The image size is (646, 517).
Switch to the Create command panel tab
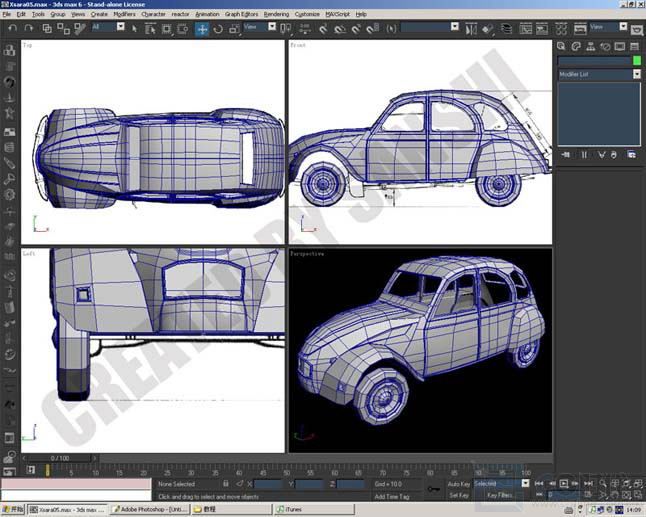click(561, 46)
